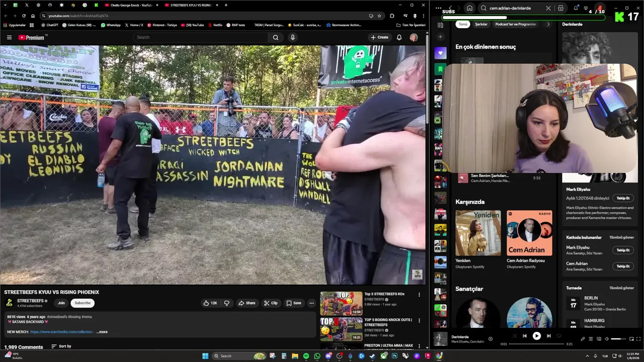Image resolution: width=644 pixels, height=362 pixels.
Task: Show more Spotify filter chips with arrow
Action: tap(548, 24)
